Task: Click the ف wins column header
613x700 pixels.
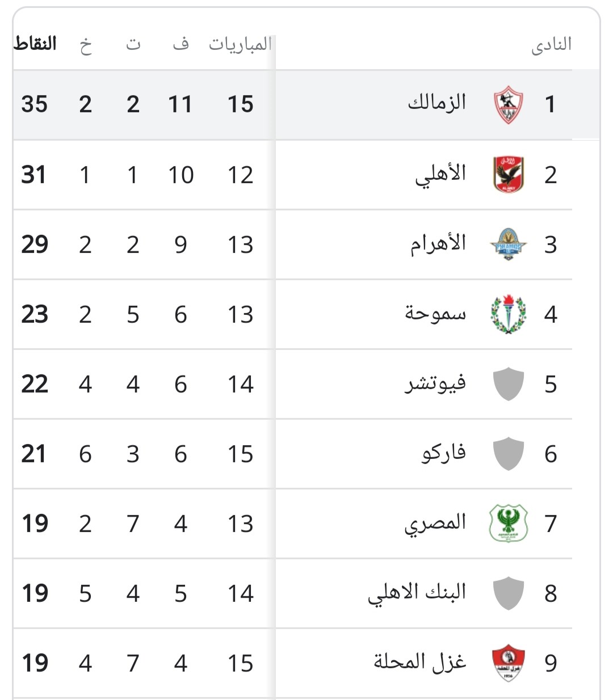Action: 180,44
